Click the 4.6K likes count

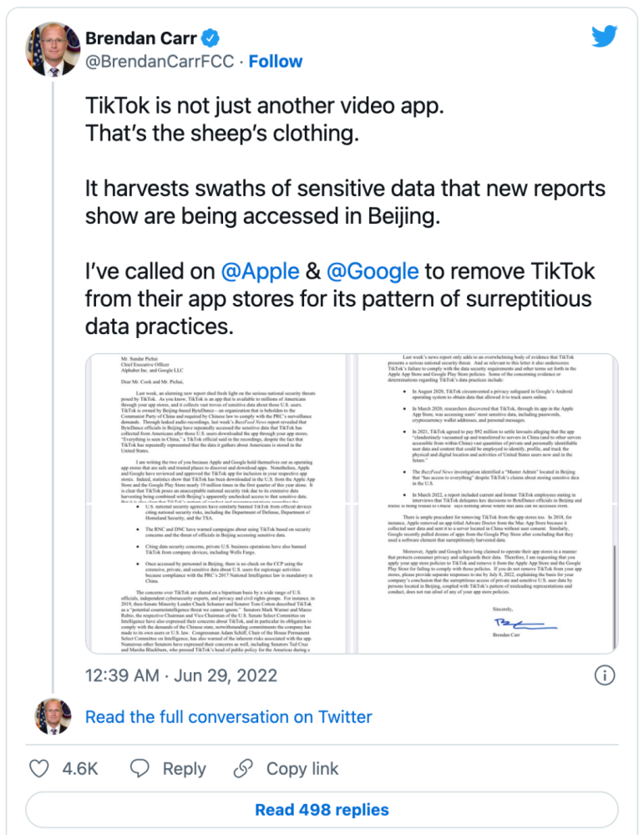(80, 768)
